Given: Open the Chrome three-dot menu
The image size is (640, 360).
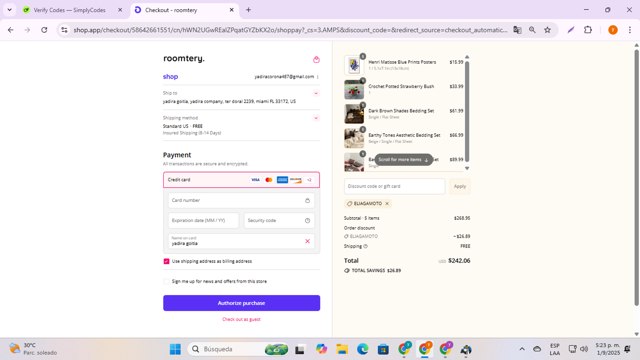Looking at the screenshot, I should 630,30.
